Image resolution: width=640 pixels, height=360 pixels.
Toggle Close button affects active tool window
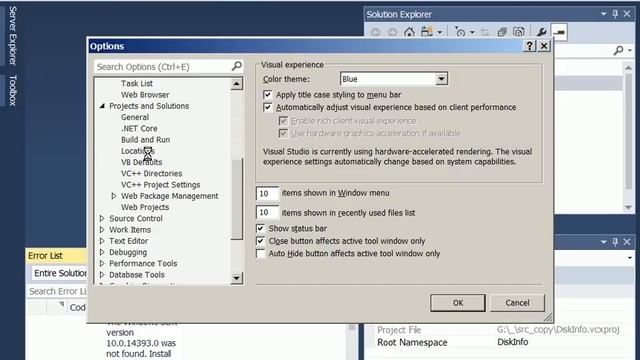[260, 241]
